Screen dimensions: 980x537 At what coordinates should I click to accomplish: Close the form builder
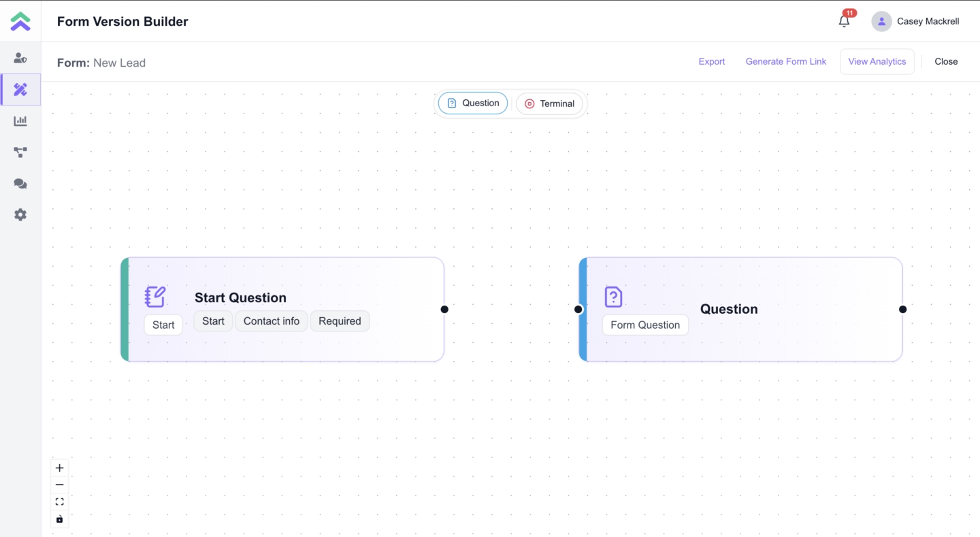(x=945, y=62)
